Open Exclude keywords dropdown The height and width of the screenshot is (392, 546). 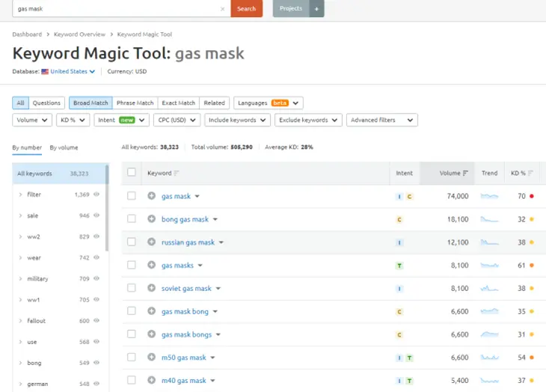[308, 120]
